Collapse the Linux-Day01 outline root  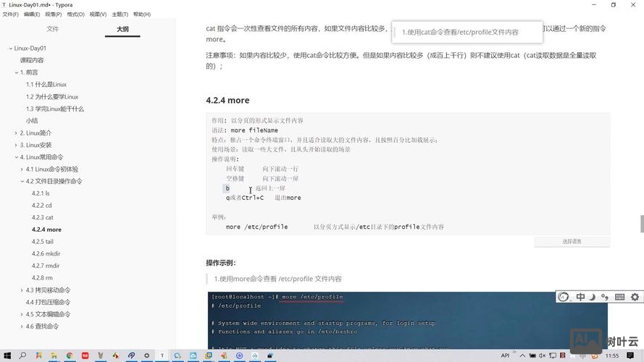[11, 48]
